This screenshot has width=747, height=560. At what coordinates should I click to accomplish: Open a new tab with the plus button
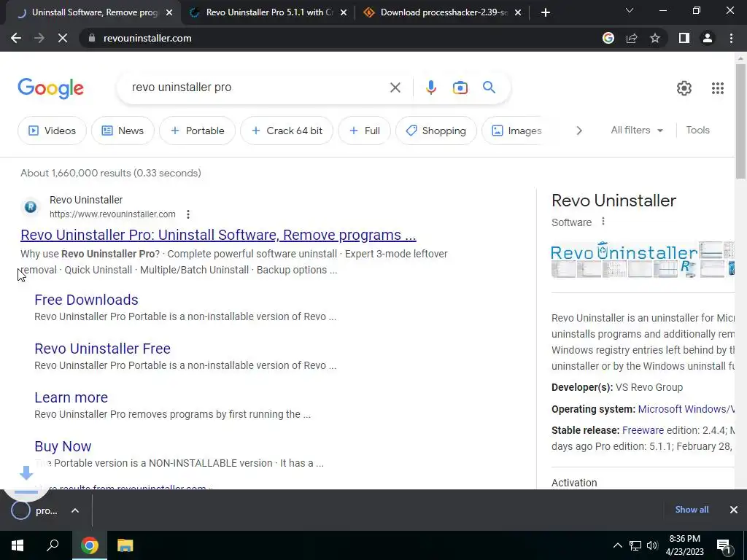[x=546, y=12]
